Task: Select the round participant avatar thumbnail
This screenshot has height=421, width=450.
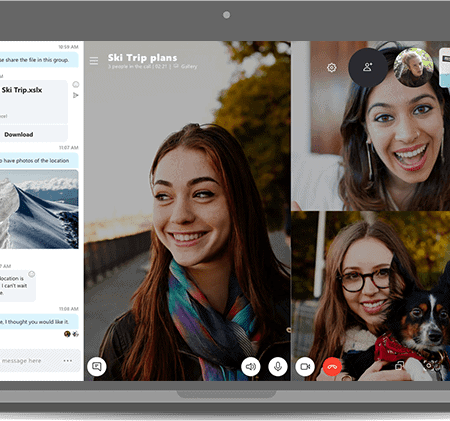Action: click(x=413, y=67)
